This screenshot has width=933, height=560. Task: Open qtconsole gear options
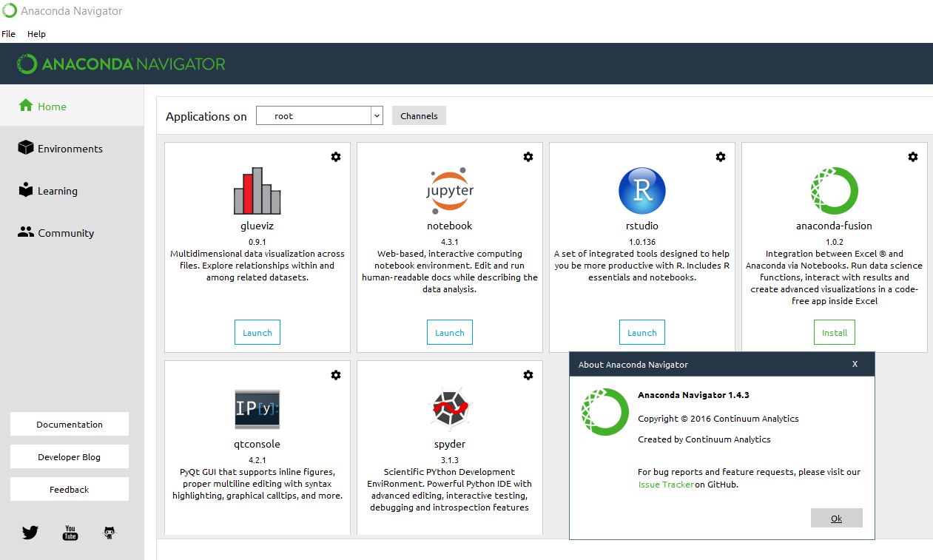(336, 375)
